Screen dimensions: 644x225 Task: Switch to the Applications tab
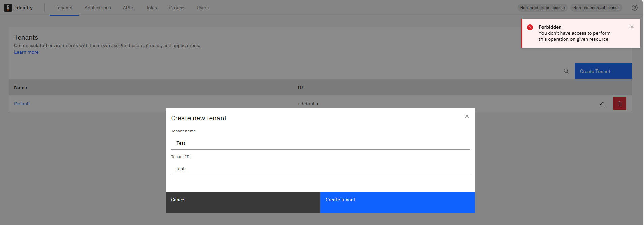(97, 8)
